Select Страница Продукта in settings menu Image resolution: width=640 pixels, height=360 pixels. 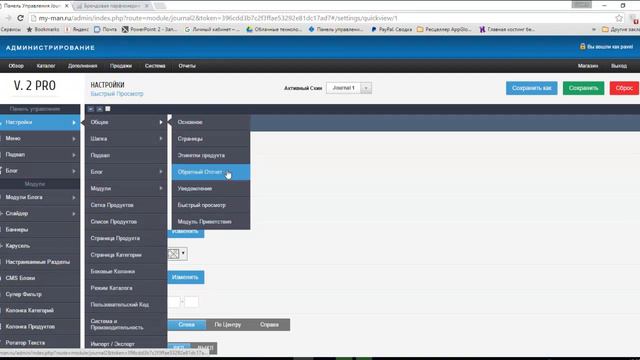click(126, 238)
